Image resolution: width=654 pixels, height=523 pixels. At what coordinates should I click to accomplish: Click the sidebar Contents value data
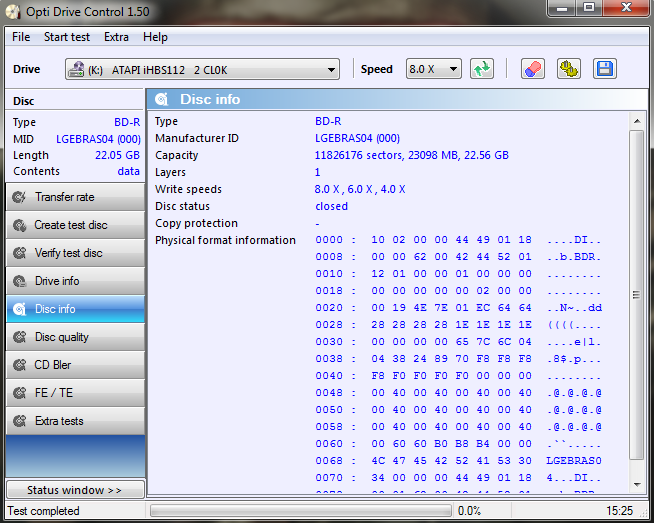128,171
